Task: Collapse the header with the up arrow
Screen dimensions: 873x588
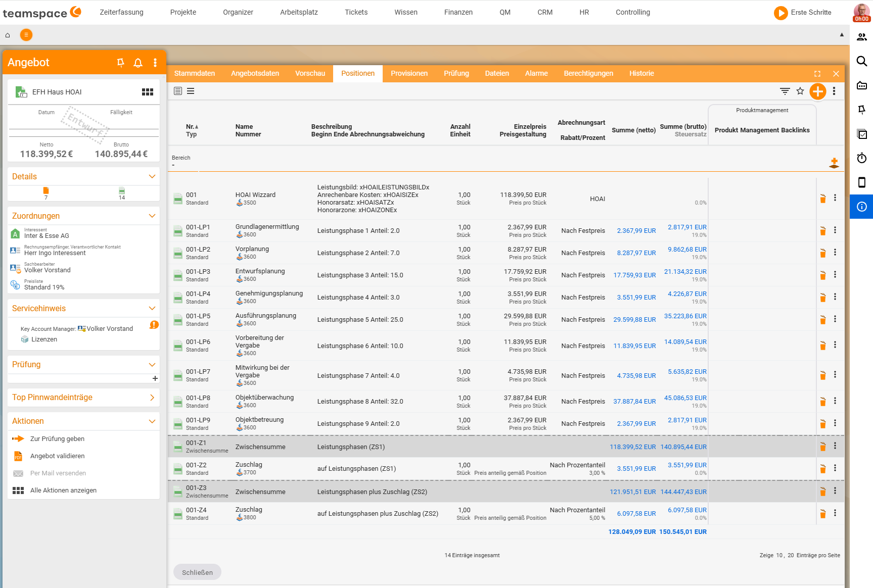Action: coord(842,35)
